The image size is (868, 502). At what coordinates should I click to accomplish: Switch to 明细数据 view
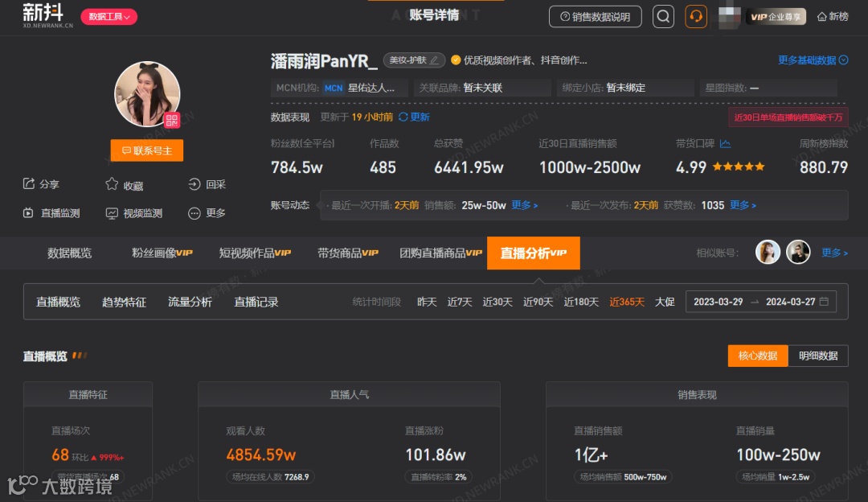point(818,356)
